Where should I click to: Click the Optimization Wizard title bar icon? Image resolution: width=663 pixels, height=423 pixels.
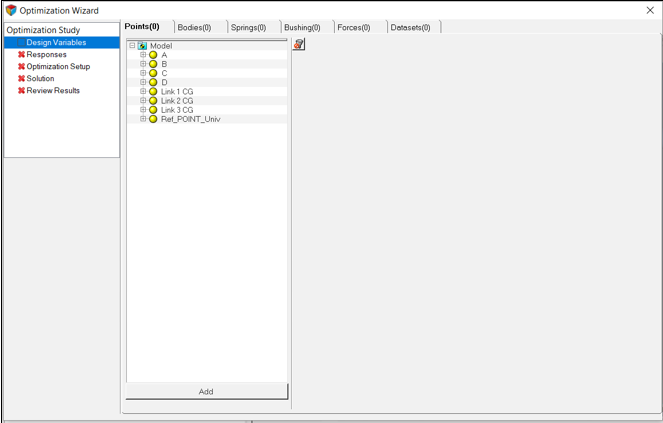click(10, 10)
